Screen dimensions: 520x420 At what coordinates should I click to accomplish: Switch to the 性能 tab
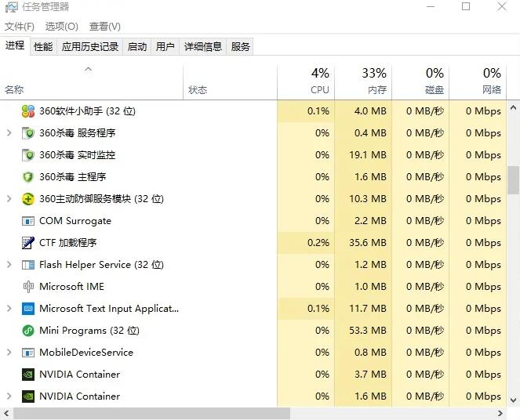click(x=43, y=47)
